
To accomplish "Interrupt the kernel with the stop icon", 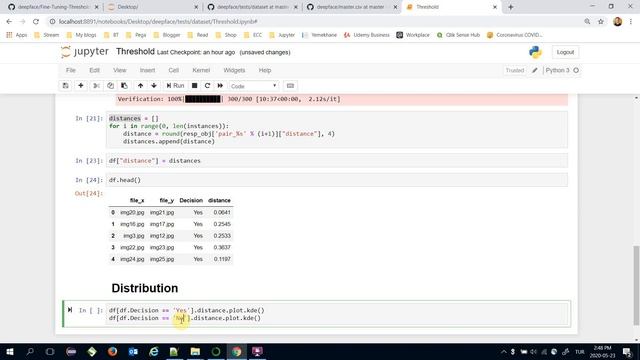I will [x=194, y=86].
